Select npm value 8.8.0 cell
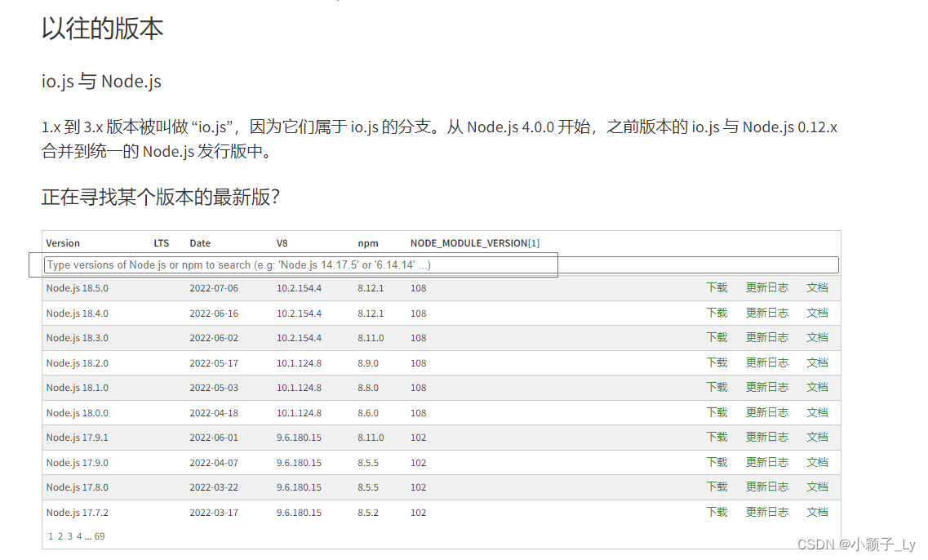Image resolution: width=928 pixels, height=560 pixels. (368, 388)
